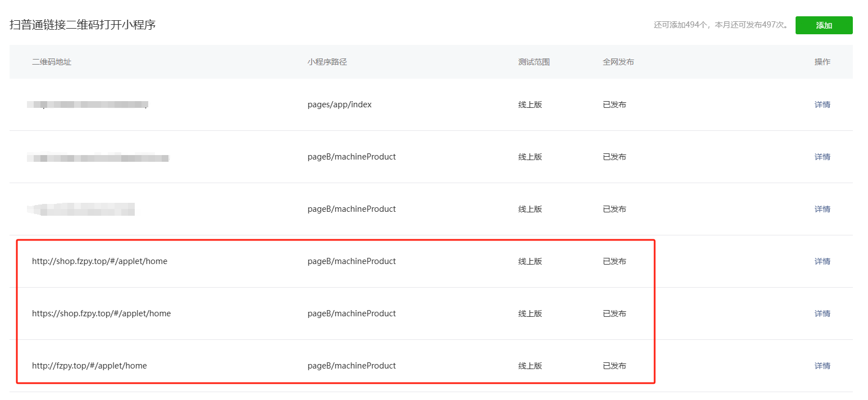Open 详情 for https://shop.fzpy.top row
The width and height of the screenshot is (868, 400).
(823, 313)
